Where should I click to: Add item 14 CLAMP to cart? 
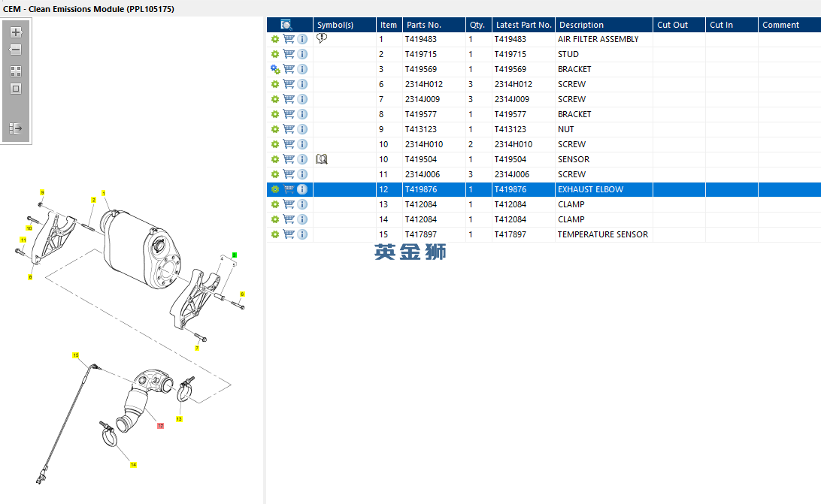[289, 219]
